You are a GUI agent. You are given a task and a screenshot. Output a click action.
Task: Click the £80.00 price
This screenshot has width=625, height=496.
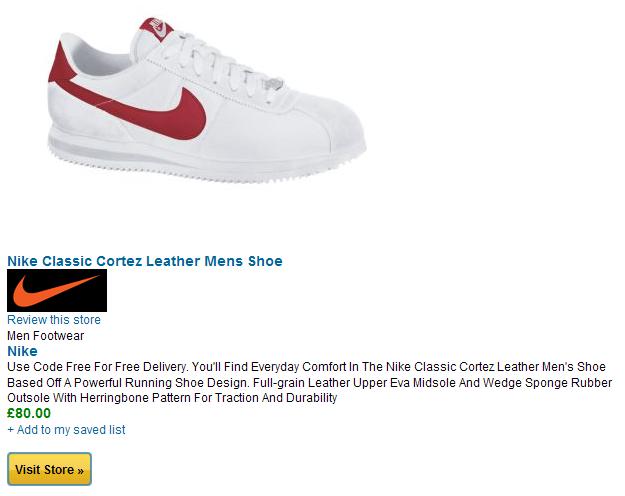pos(29,413)
